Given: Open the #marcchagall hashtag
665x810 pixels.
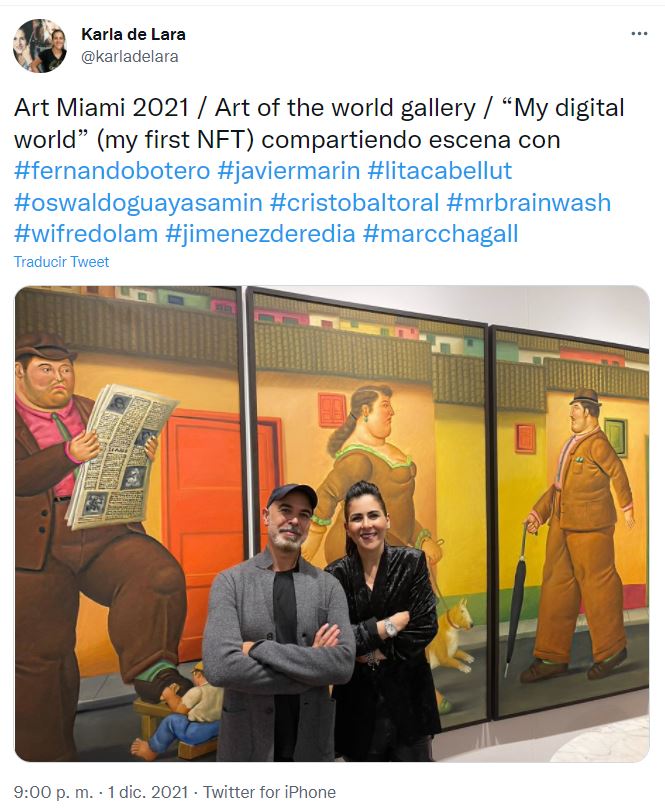Looking at the screenshot, I should [x=440, y=234].
